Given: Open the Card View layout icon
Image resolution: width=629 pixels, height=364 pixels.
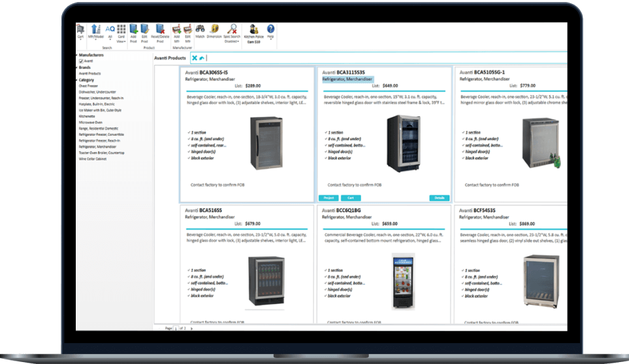Looking at the screenshot, I should (x=121, y=29).
